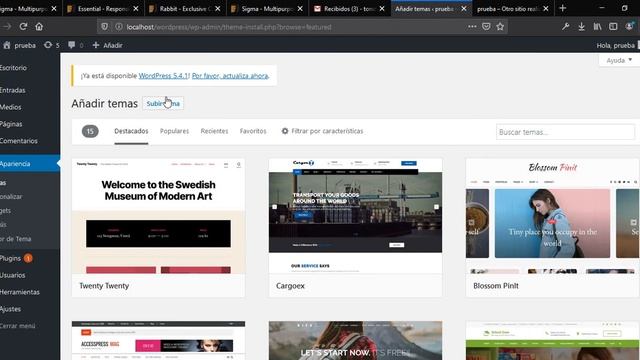
Task: Open the Cargoex theme preview
Action: click(355, 216)
